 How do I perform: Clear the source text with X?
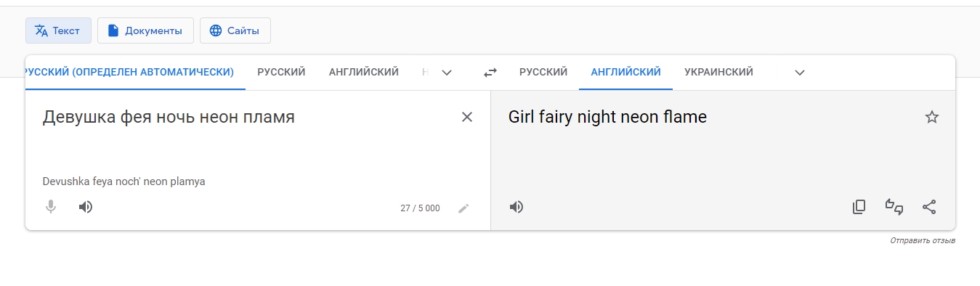pos(467,117)
